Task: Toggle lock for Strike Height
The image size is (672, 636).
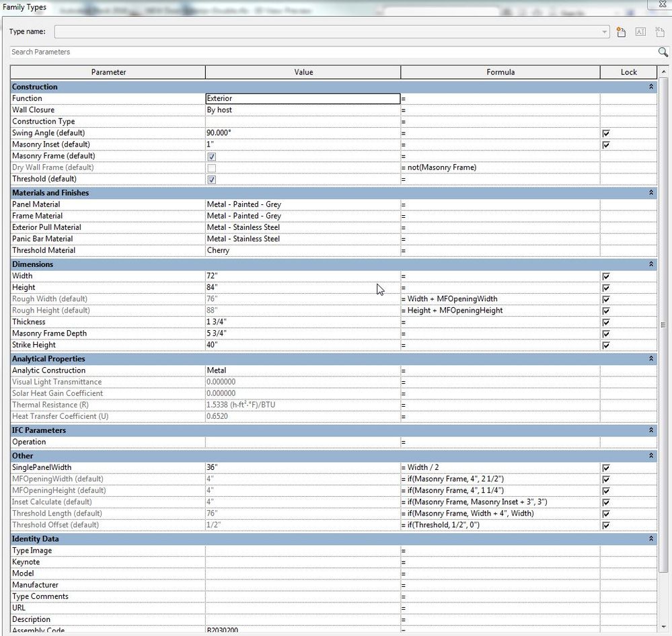Action: coord(606,345)
